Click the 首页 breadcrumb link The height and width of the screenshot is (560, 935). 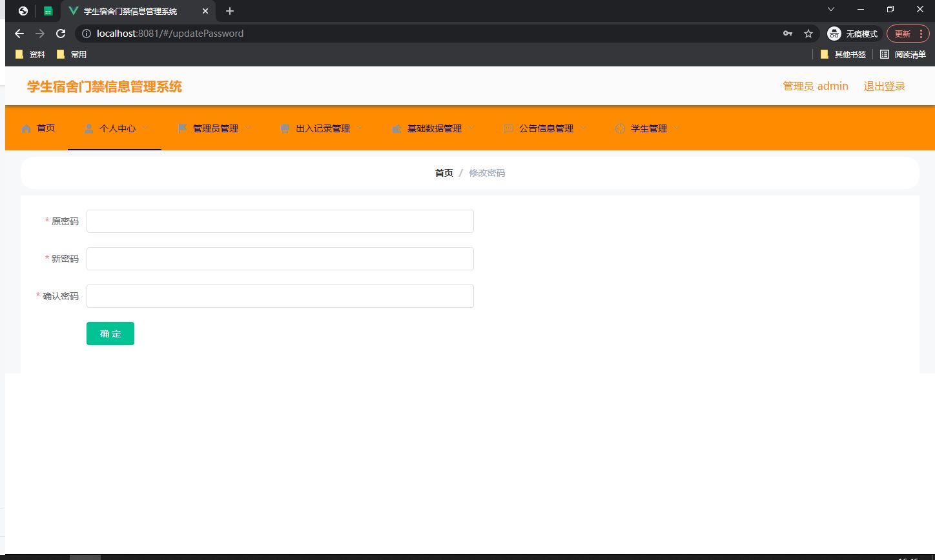[x=444, y=173]
